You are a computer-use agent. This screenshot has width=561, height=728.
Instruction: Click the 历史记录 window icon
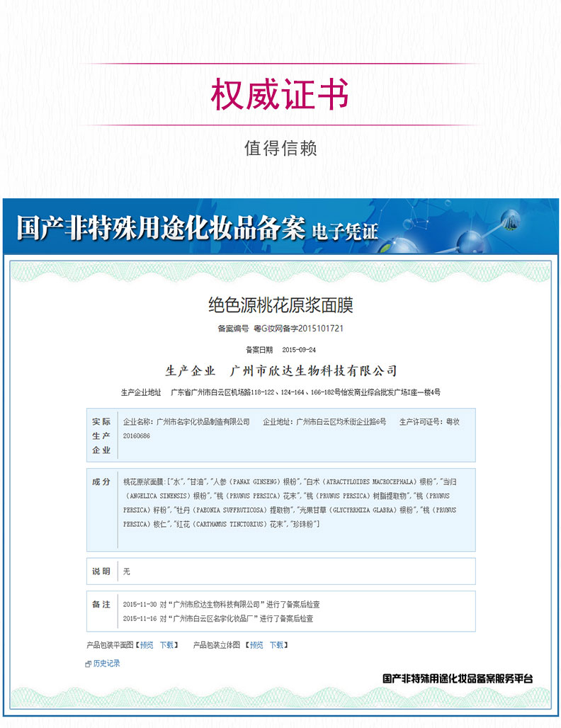pyautogui.click(x=89, y=664)
